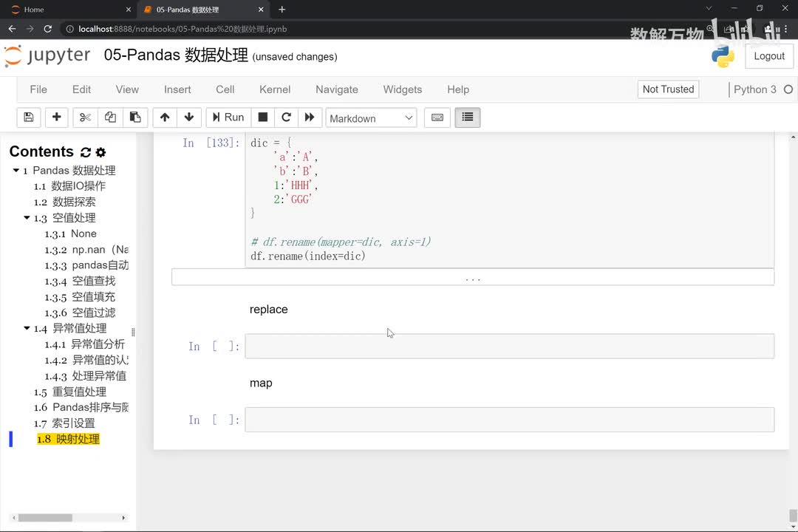
Task: Open the Insert menu
Action: click(177, 89)
